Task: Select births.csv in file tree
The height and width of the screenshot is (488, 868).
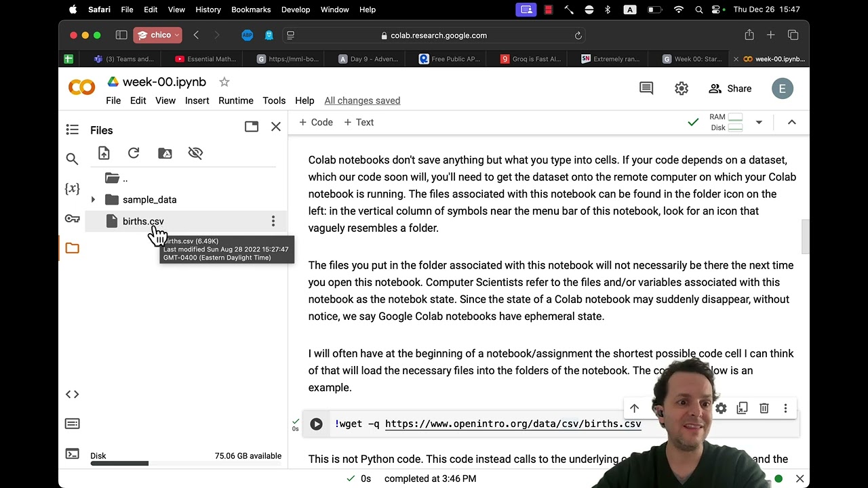Action: click(x=143, y=221)
